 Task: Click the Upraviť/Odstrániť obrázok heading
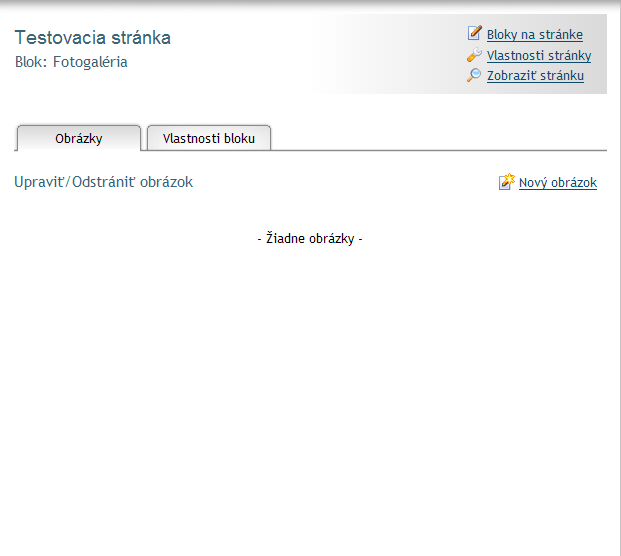click(x=103, y=182)
